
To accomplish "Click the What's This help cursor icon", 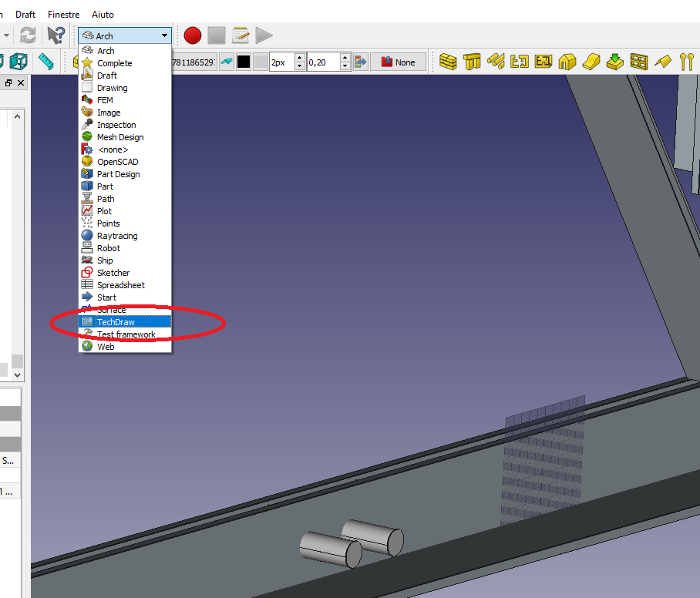I will pos(56,35).
